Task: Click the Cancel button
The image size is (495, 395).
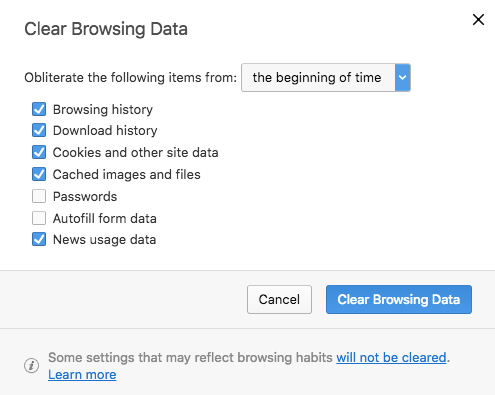Action: (x=279, y=299)
